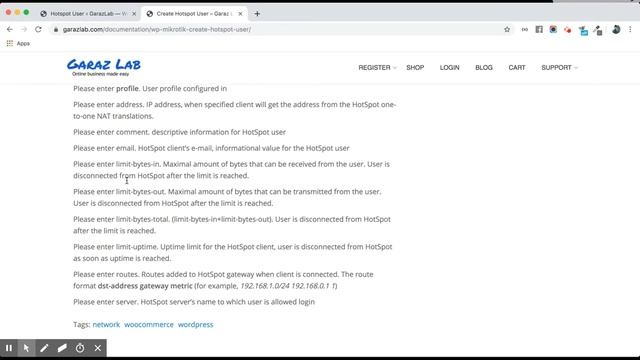The image size is (640, 360).
Task: Click the blue monitor extension icon
Action: [x=583, y=31]
